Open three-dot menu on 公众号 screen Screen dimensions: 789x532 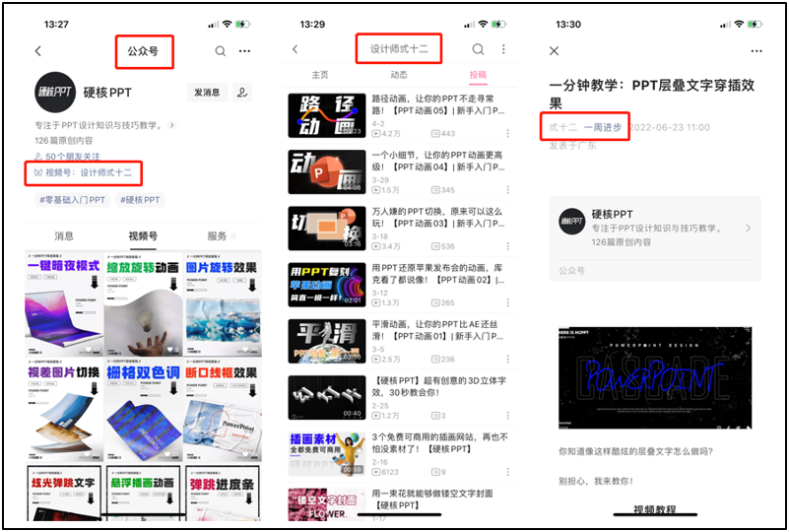tap(244, 51)
